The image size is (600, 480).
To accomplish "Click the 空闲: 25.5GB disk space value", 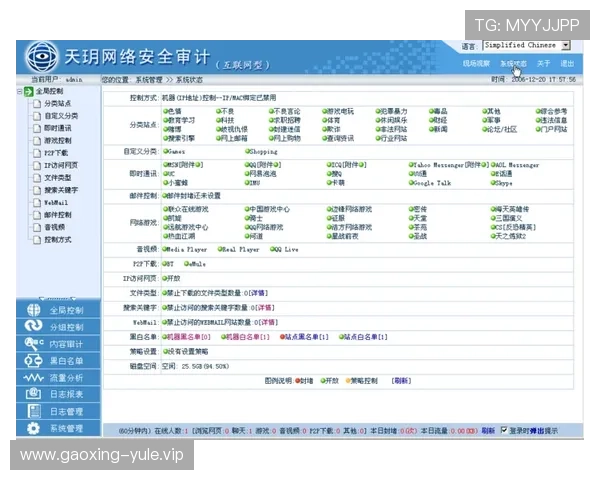I will coord(195,366).
